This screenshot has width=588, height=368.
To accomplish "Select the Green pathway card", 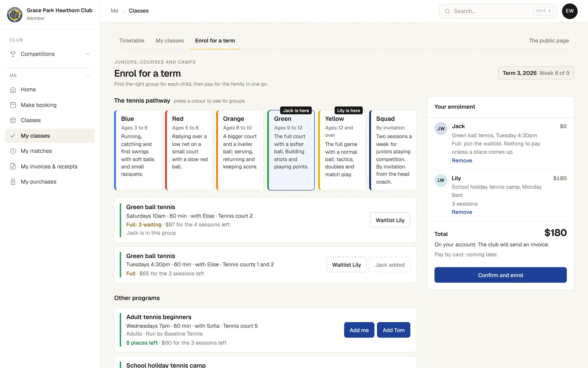I will (291, 150).
